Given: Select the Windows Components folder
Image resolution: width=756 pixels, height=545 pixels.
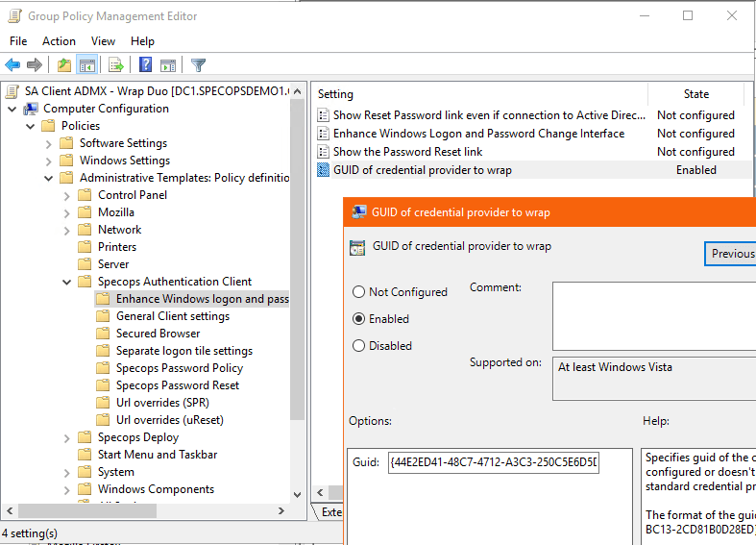Looking at the screenshot, I should click(x=156, y=489).
